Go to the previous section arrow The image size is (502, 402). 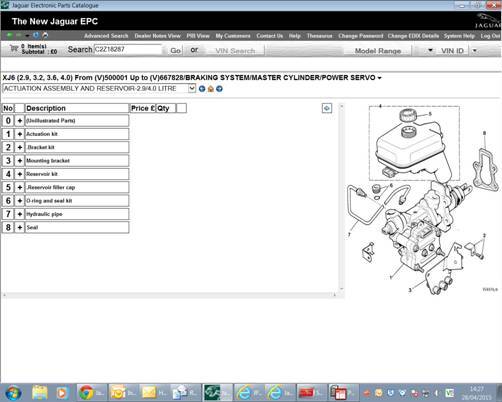click(202, 89)
